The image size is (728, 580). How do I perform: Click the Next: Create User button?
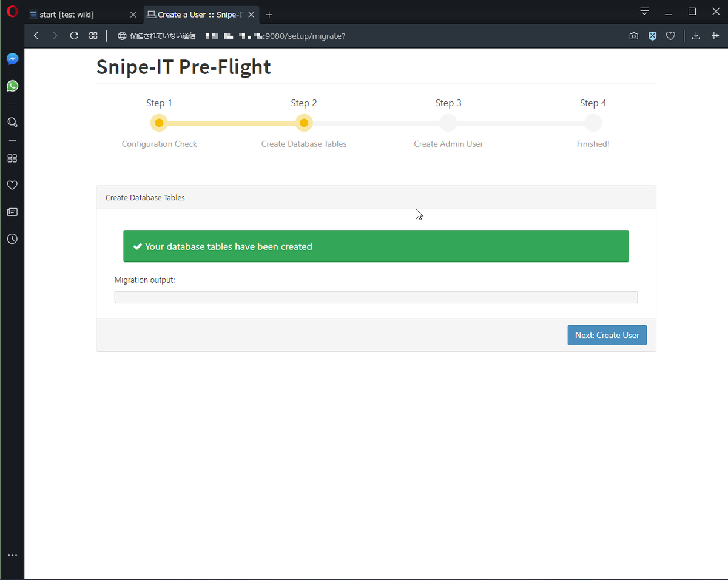tap(607, 335)
